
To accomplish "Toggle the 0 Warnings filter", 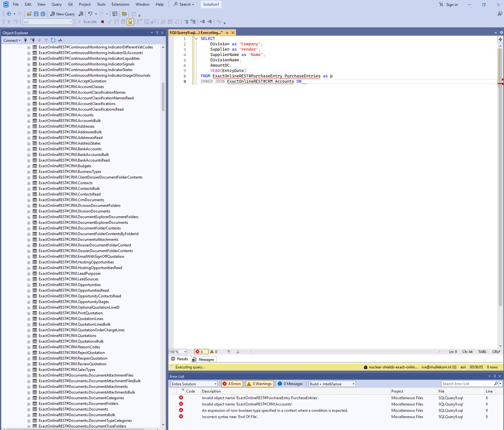I will point(260,384).
